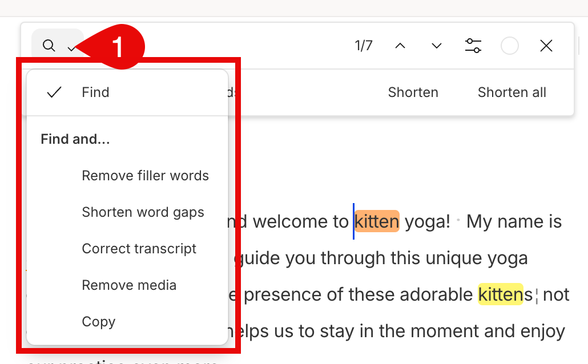
Task: Click the 1/7 match counter
Action: tap(364, 46)
